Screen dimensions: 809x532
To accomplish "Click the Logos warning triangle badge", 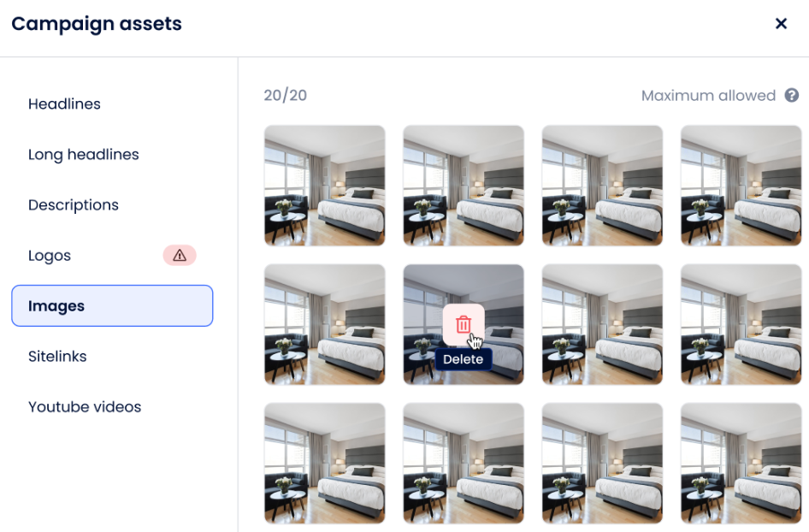I will coord(180,256).
